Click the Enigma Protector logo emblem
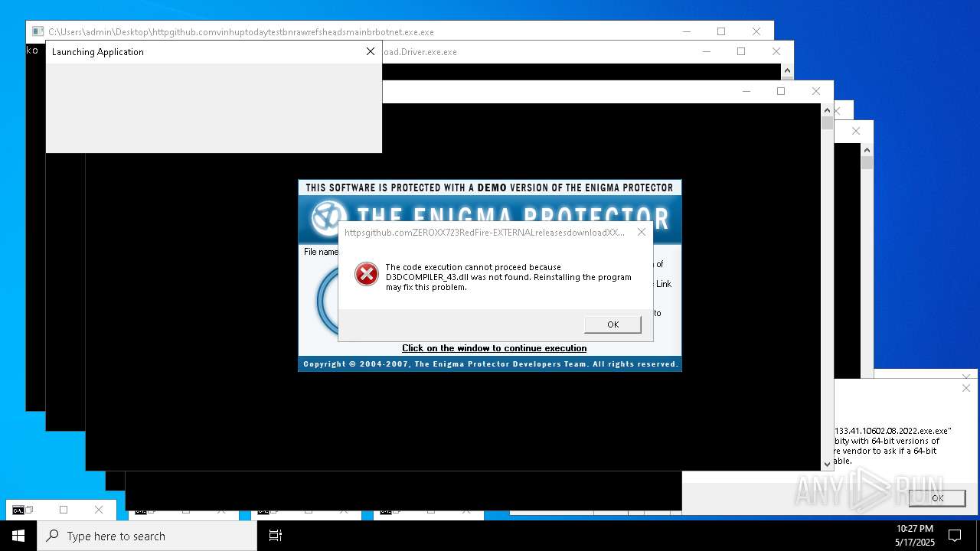Viewport: 980px width, 551px height. coord(330,218)
